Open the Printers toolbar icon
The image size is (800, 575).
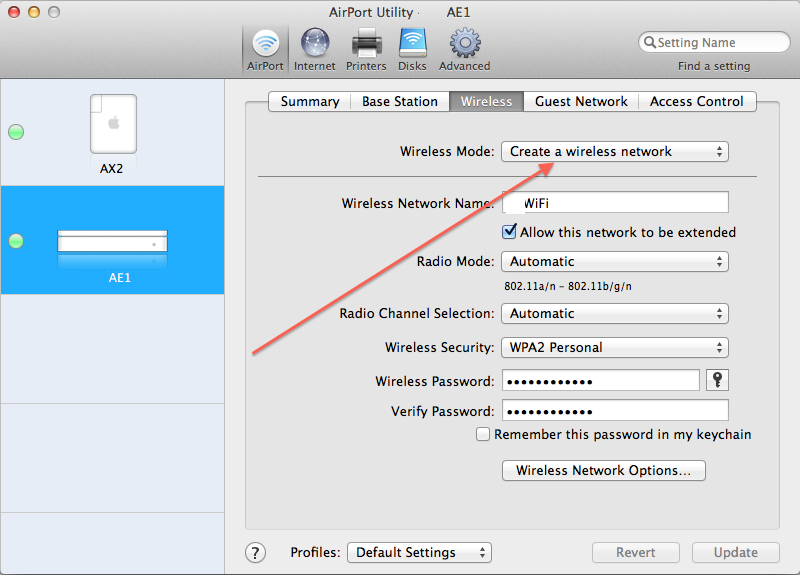pos(366,50)
